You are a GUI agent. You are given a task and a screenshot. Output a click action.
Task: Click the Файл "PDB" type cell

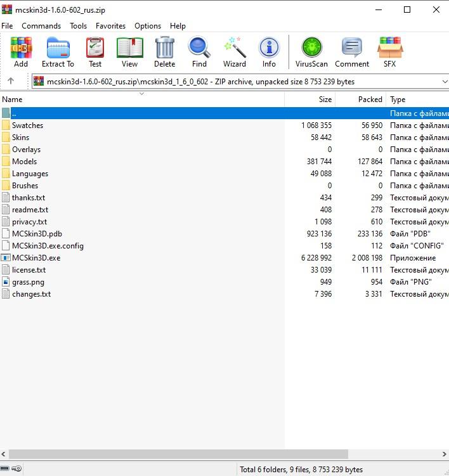coord(410,233)
